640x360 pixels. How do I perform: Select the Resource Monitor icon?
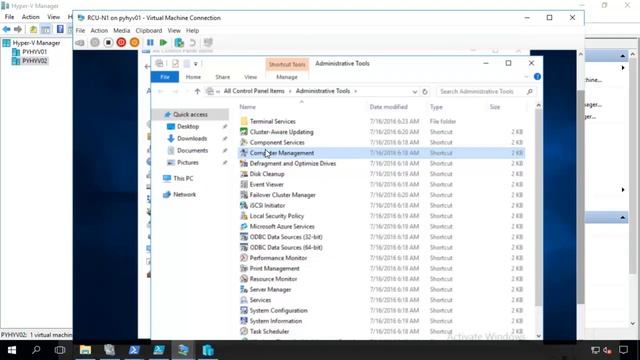click(x=244, y=279)
